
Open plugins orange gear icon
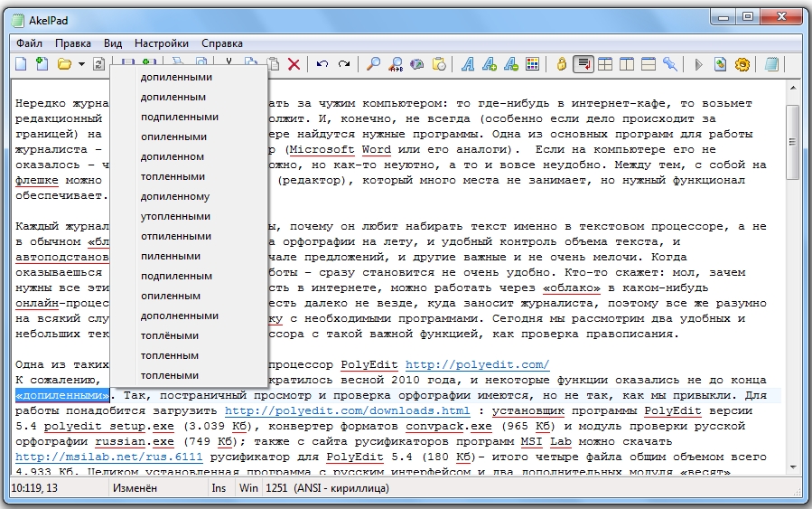(x=742, y=64)
